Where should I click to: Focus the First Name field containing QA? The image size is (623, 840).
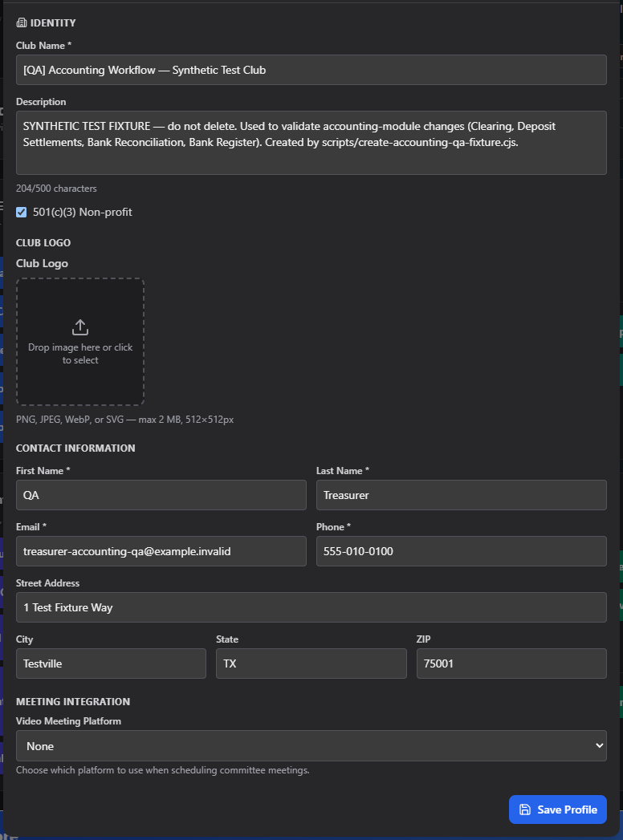161,495
